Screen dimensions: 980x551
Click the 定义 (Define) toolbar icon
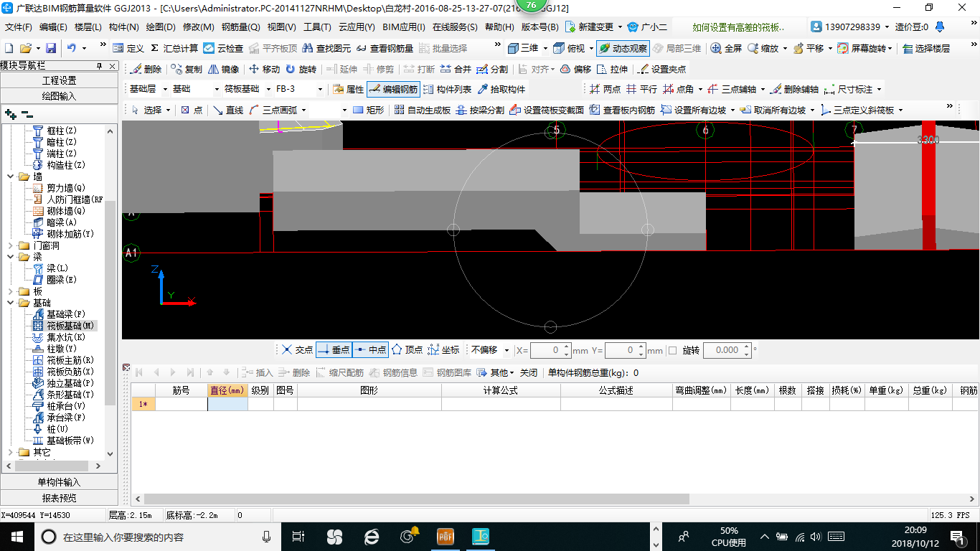click(128, 48)
